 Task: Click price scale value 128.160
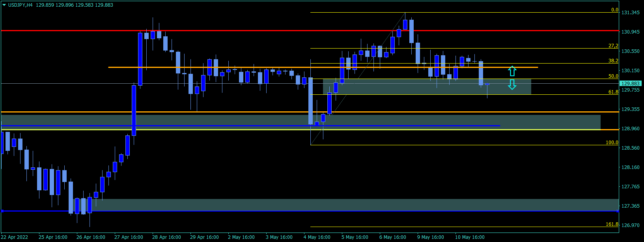coord(631,167)
